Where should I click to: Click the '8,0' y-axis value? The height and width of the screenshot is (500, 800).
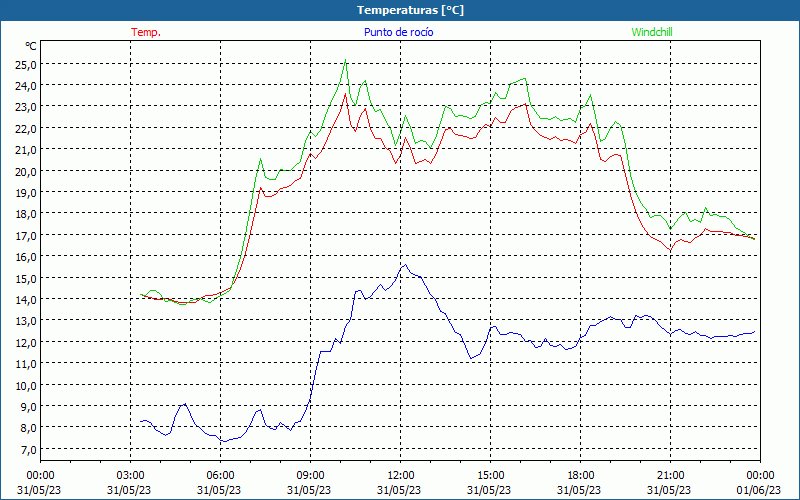[29, 428]
